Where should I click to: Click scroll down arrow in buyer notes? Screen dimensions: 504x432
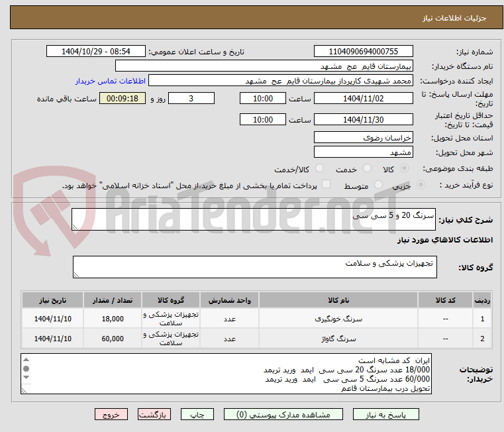(x=26, y=377)
